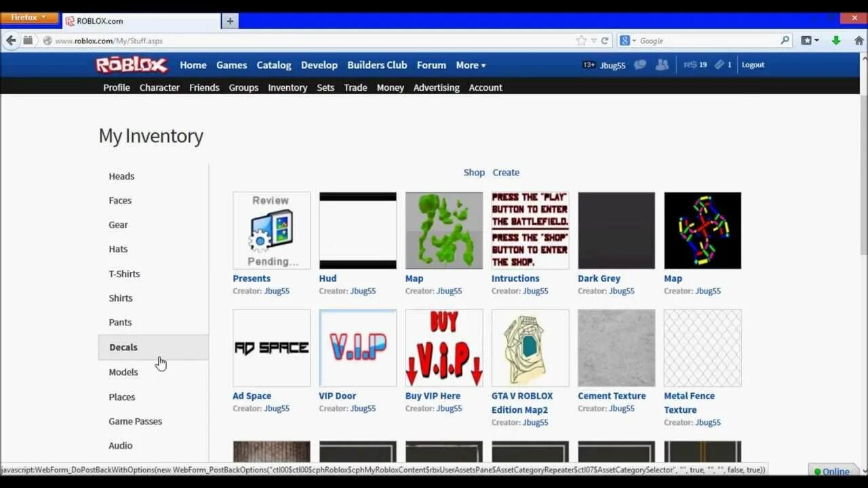Open a new tab with the plus button

tap(230, 21)
